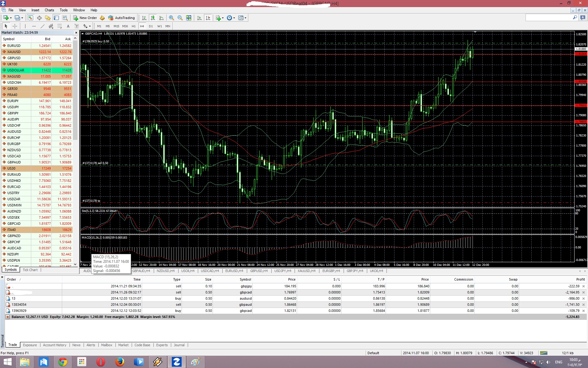Select the Crosshair tool
This screenshot has height=368, width=588.
pyautogui.click(x=14, y=26)
